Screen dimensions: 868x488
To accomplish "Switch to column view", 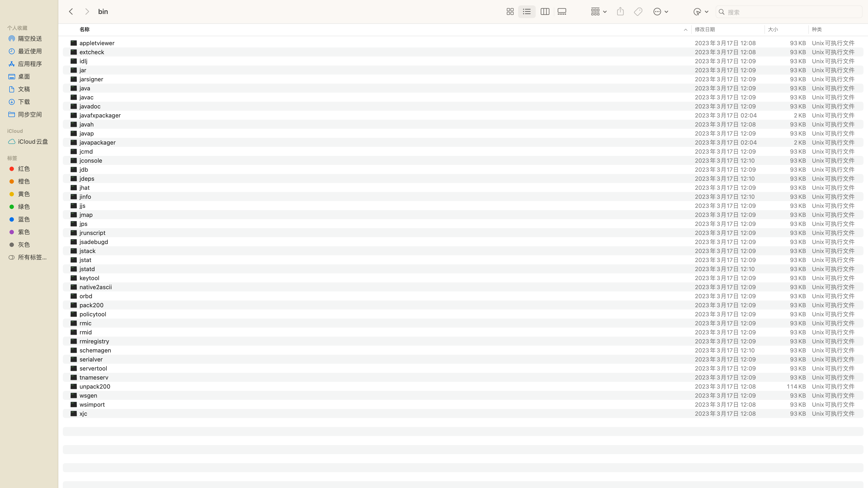I will click(545, 12).
